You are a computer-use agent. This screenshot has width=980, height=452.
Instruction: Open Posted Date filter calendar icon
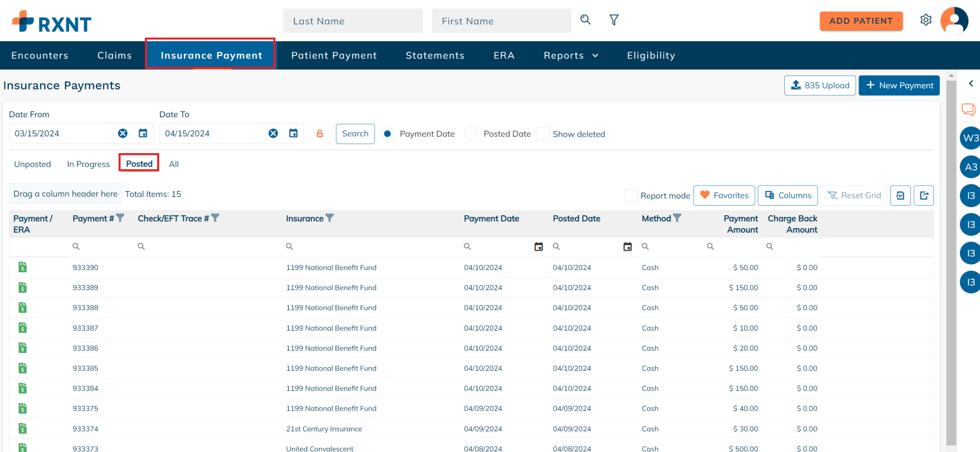tap(627, 247)
